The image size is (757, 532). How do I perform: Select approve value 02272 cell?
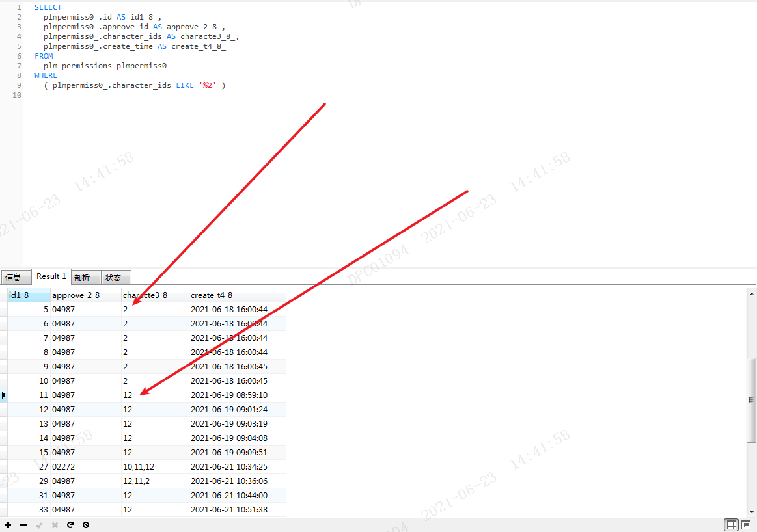tap(86, 467)
